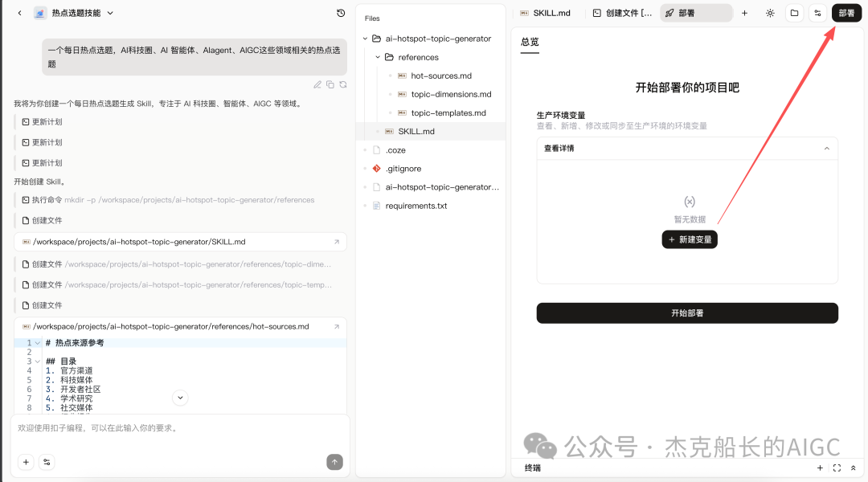The width and height of the screenshot is (868, 482).
Task: Click the 新建变量 button
Action: pyautogui.click(x=690, y=239)
